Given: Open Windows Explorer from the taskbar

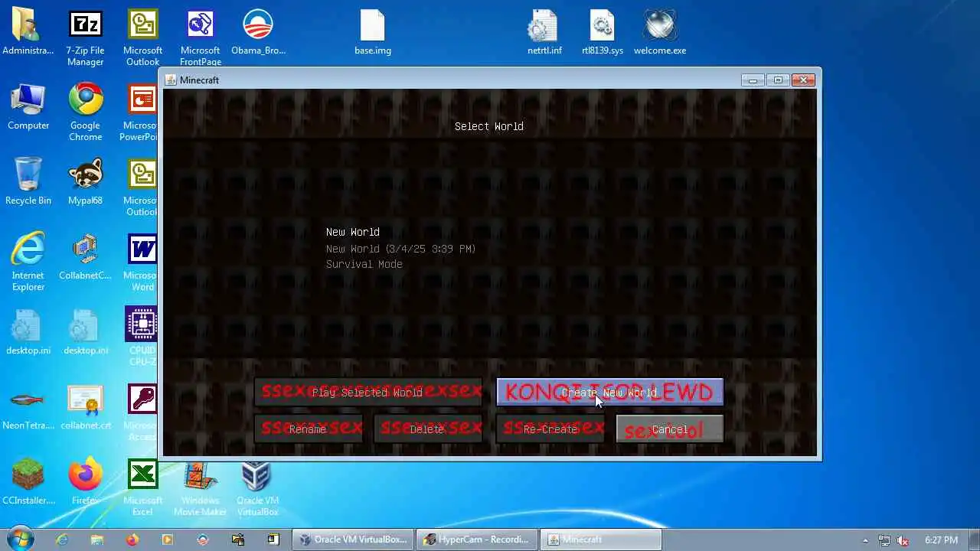Looking at the screenshot, I should click(97, 540).
